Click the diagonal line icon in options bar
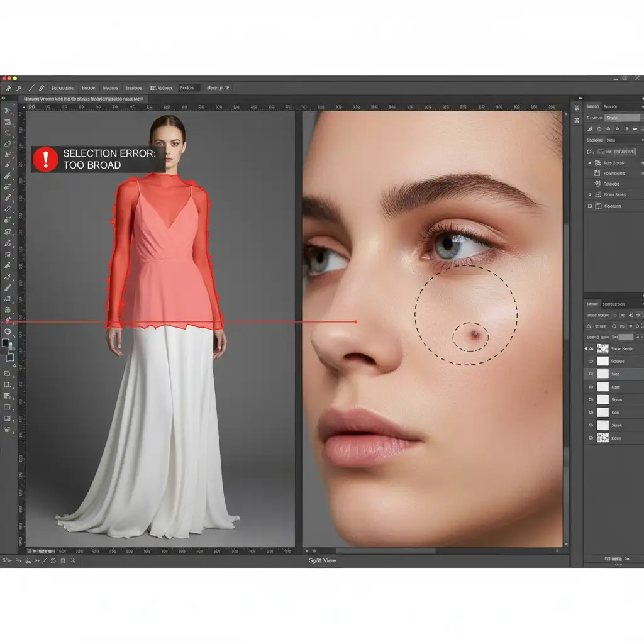This screenshot has height=644, width=644. pyautogui.click(x=30, y=88)
